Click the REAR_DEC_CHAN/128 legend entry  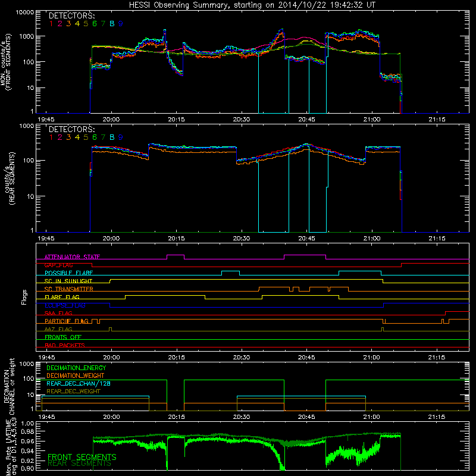point(79,383)
